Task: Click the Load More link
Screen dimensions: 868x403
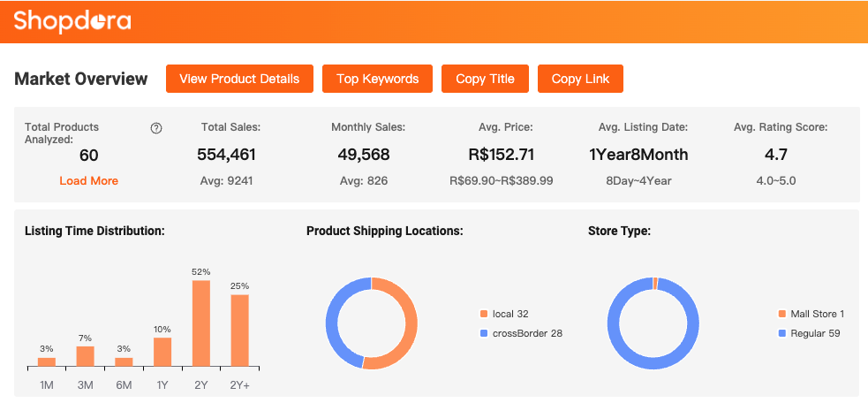Action: pos(88,180)
